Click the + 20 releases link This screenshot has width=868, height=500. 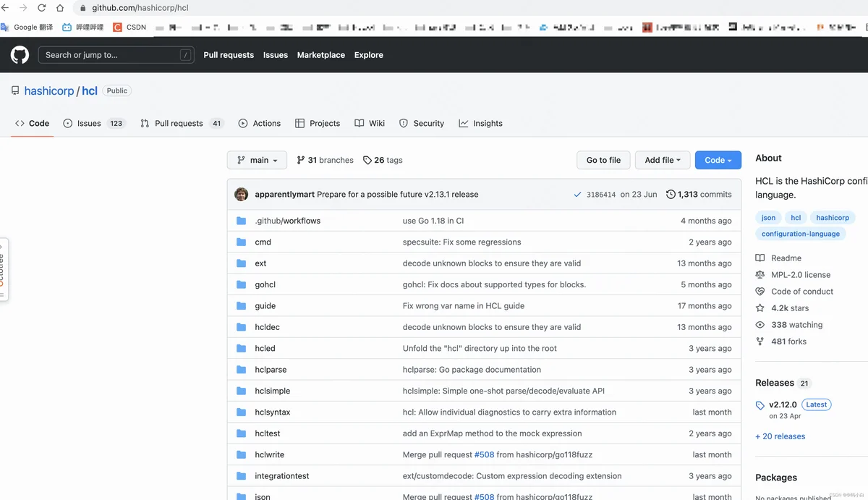780,436
